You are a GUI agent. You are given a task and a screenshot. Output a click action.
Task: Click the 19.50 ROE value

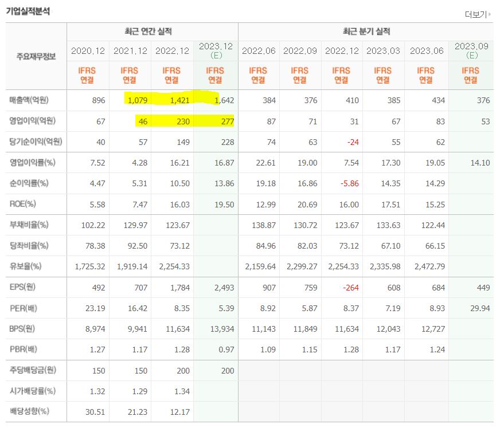point(224,205)
